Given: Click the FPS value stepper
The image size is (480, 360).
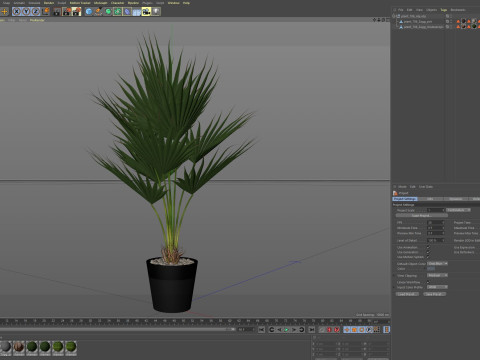Looking at the screenshot, I should click(x=443, y=222).
